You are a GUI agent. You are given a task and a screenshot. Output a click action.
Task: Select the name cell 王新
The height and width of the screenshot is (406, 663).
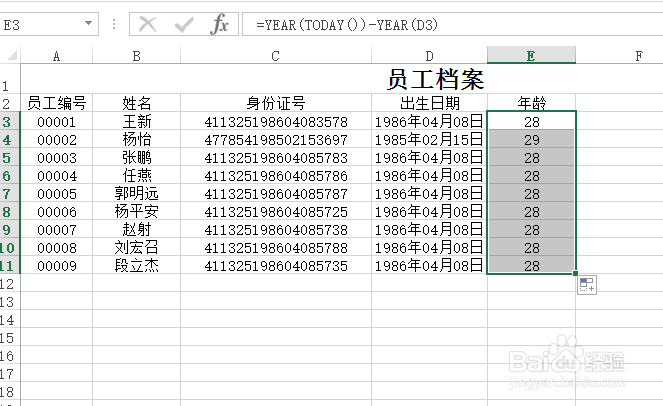pos(137,122)
